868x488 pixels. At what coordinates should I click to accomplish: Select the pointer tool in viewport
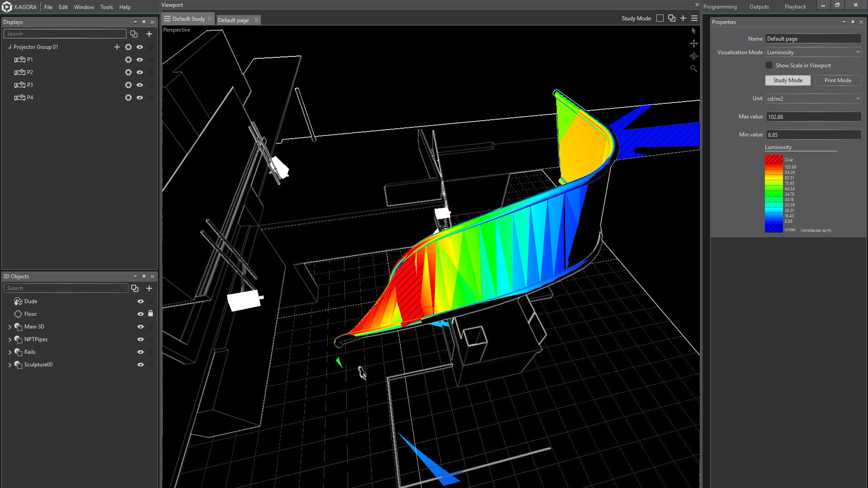(x=693, y=31)
